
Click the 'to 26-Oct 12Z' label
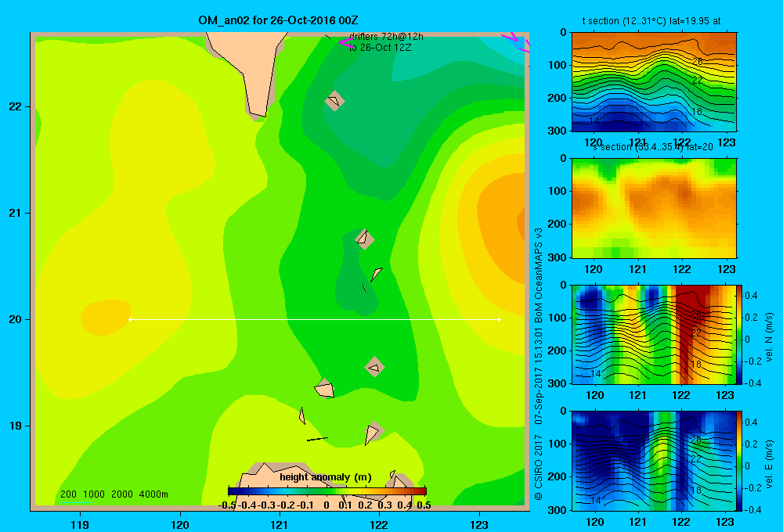point(380,48)
